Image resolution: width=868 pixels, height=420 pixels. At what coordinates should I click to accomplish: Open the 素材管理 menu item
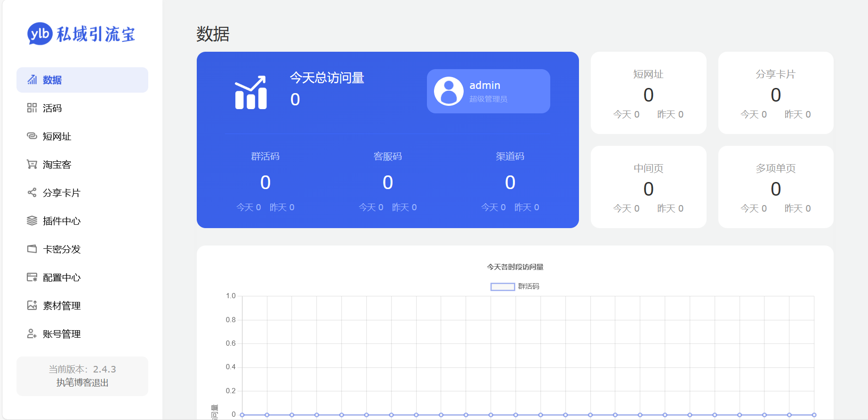tap(82, 306)
